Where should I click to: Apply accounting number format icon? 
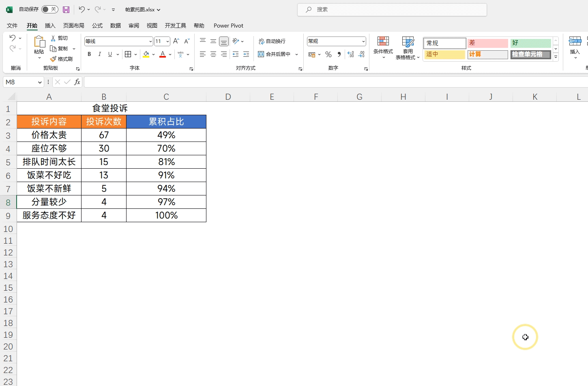click(x=311, y=54)
